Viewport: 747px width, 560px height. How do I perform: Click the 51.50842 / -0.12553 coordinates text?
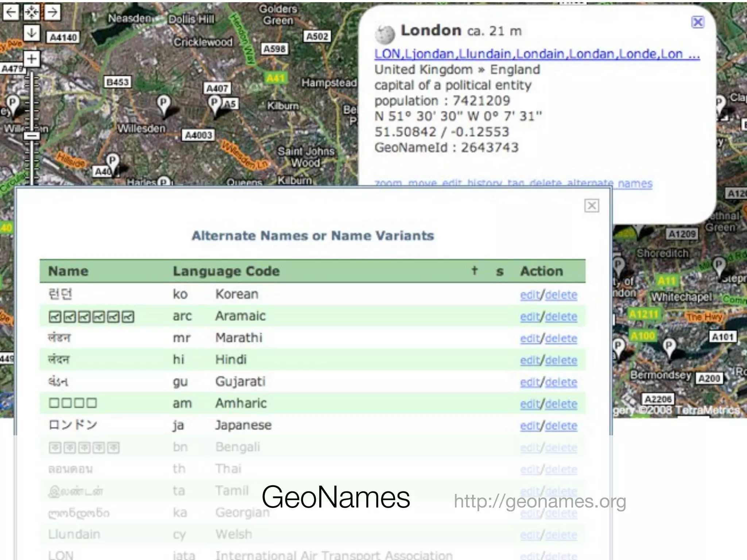tap(441, 132)
